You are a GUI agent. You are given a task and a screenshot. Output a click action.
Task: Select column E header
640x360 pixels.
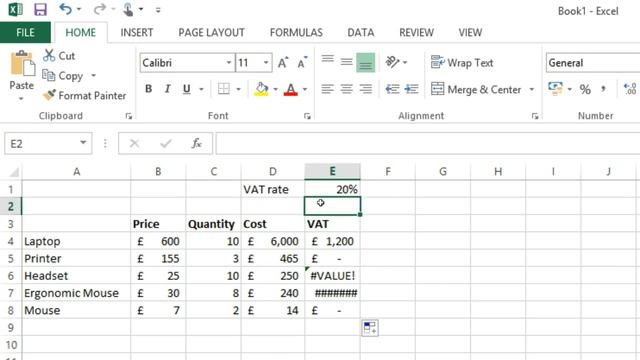coord(332,171)
